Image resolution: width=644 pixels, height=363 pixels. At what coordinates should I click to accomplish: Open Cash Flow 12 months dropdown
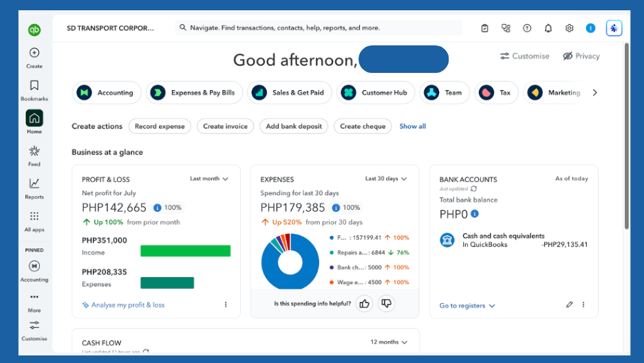pos(389,342)
